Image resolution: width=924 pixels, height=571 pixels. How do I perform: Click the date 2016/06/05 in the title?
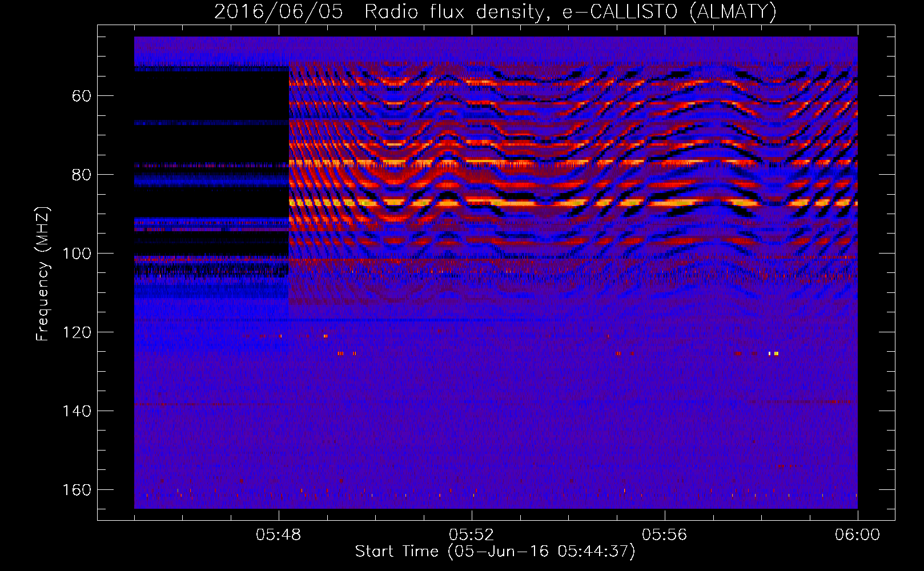coord(278,11)
